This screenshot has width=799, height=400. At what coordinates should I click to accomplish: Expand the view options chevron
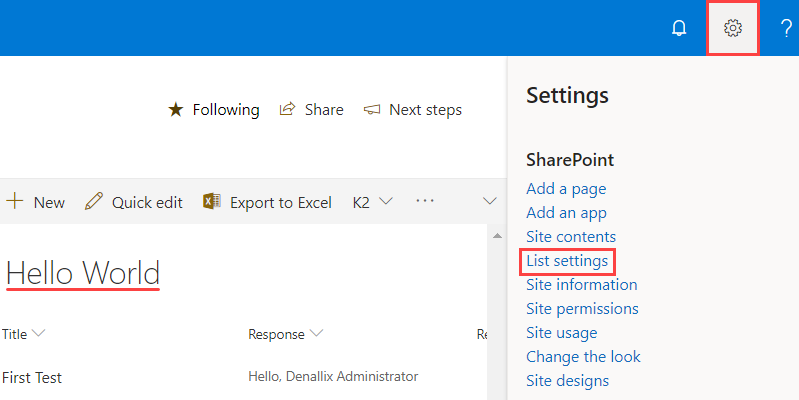pos(490,201)
